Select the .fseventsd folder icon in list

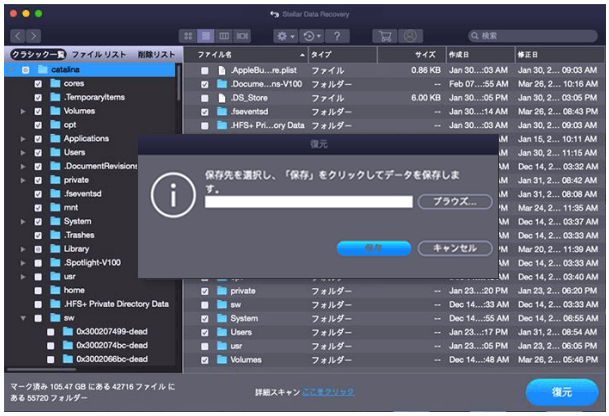click(x=222, y=112)
